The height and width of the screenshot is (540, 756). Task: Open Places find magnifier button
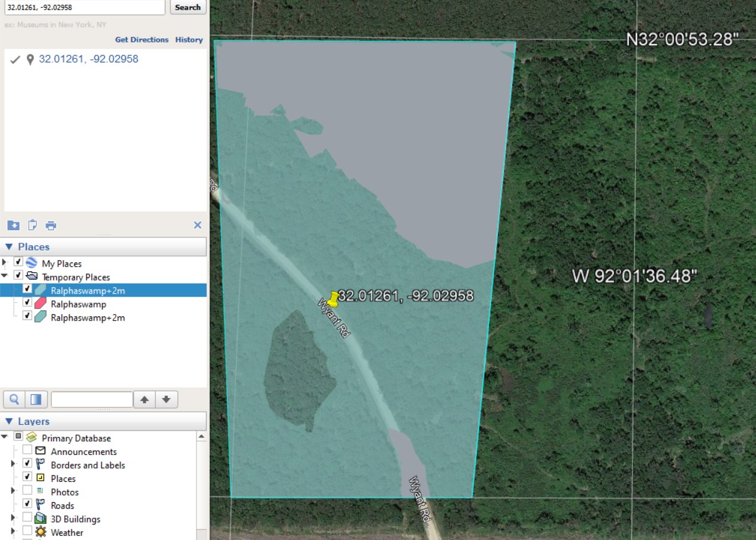15,399
